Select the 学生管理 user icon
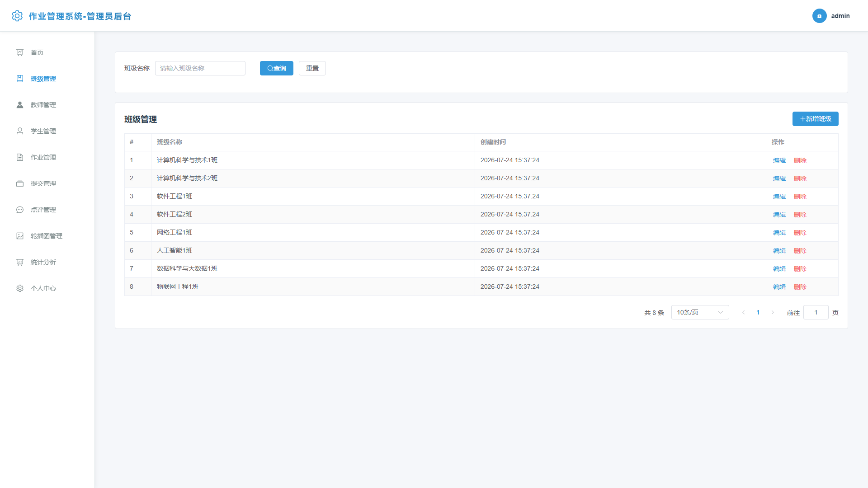 (x=20, y=131)
